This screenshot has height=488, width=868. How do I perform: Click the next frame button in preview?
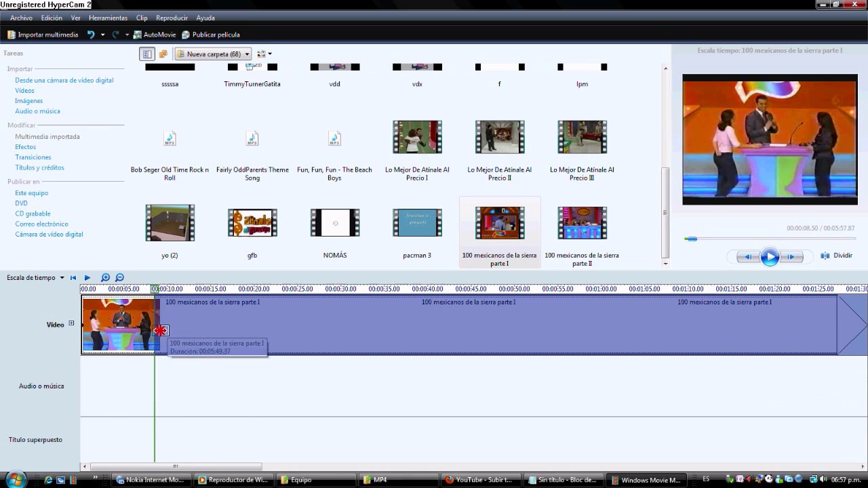click(x=791, y=257)
